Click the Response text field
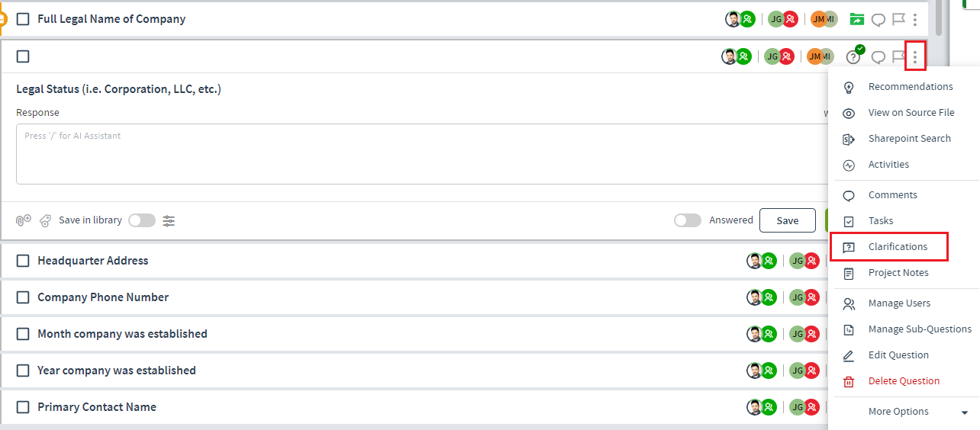The image size is (980, 430). click(x=422, y=154)
